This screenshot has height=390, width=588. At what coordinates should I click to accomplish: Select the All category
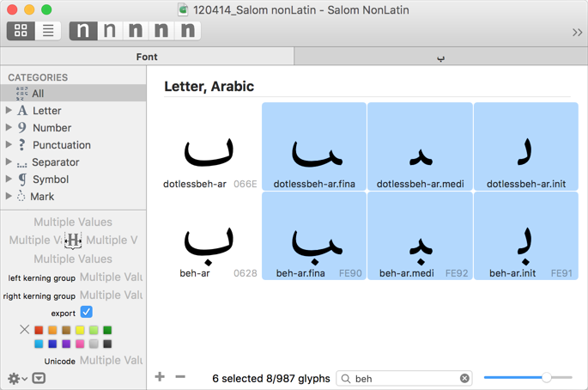(38, 94)
